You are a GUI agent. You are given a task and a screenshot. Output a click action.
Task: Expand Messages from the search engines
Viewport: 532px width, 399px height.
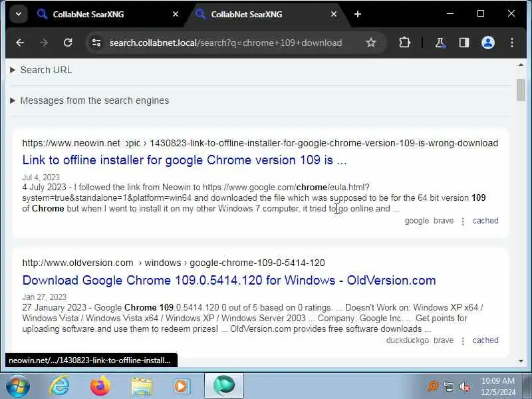click(x=90, y=100)
